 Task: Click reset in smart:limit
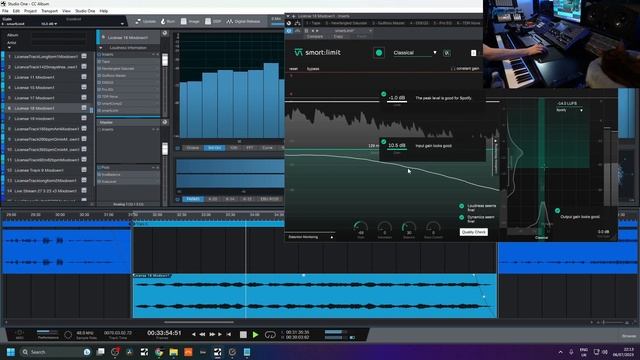[x=293, y=69]
